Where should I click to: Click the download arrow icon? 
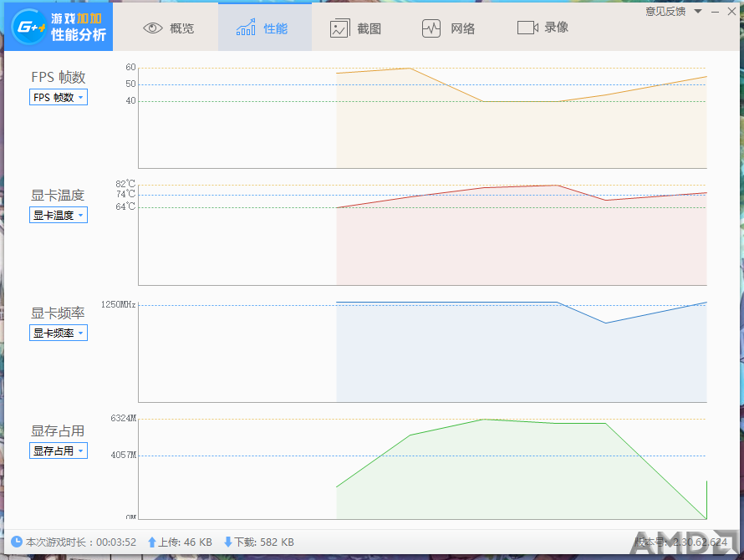coord(227,542)
